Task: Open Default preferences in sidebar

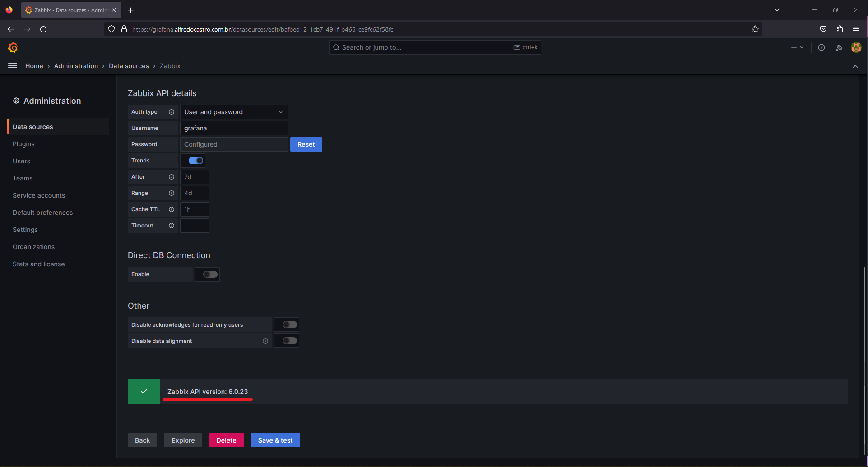Action: [42, 213]
